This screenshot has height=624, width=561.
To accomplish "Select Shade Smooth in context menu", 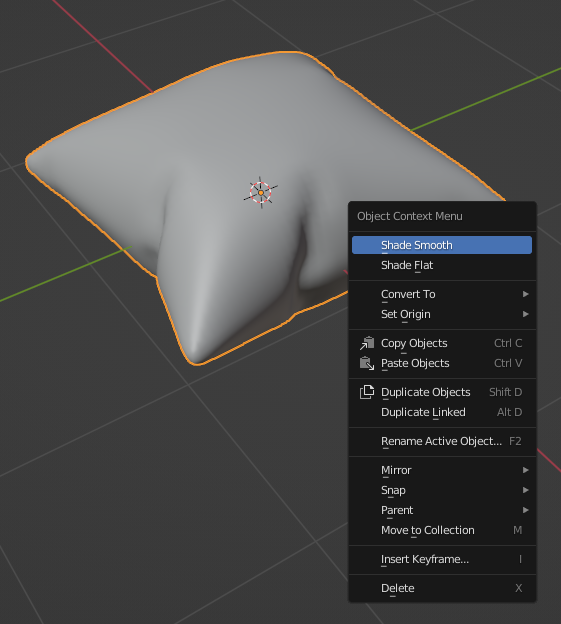I will [x=442, y=245].
